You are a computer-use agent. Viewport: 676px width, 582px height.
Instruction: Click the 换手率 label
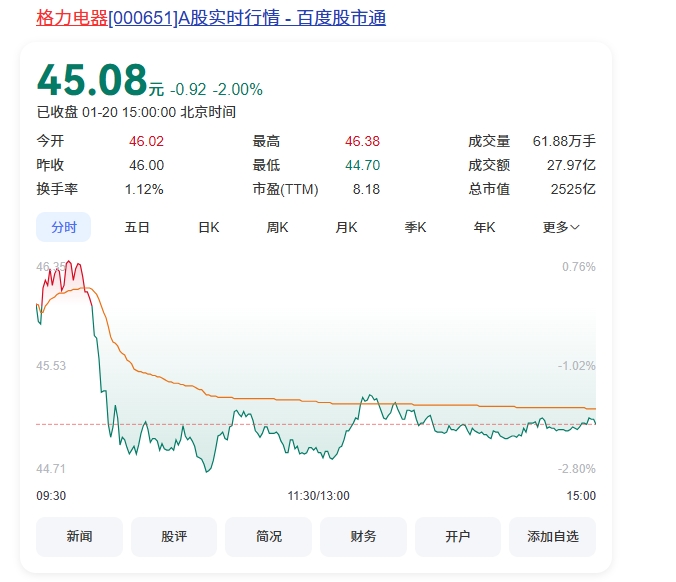coord(57,189)
